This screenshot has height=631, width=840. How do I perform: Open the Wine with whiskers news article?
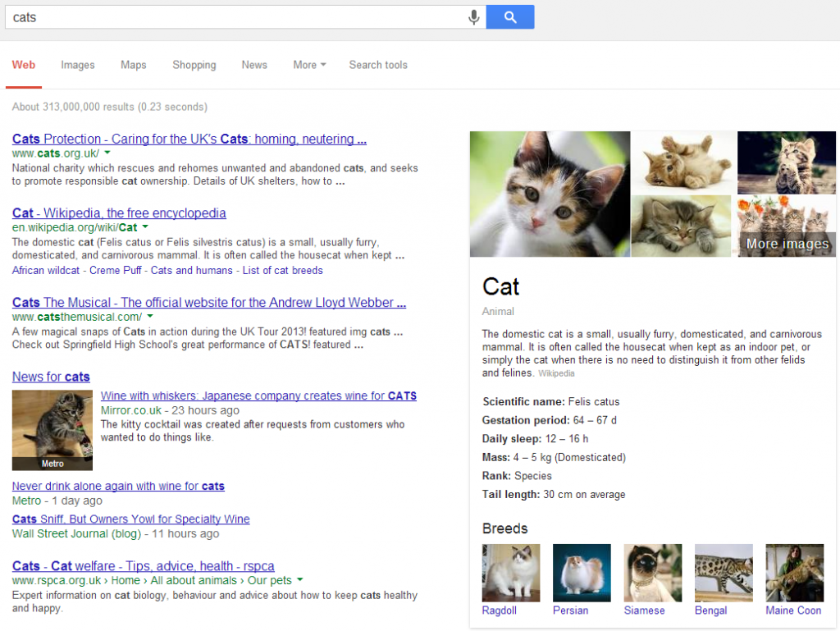point(258,396)
